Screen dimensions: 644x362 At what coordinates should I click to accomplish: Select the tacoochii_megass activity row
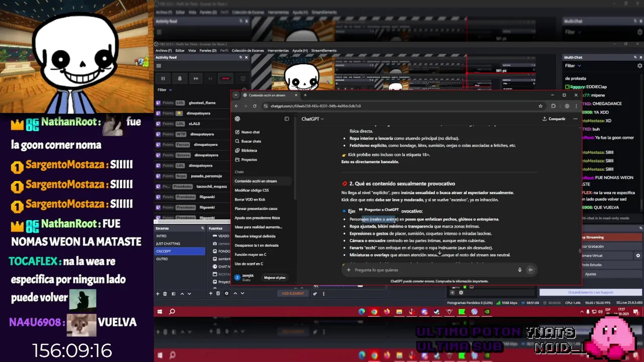pos(193,187)
